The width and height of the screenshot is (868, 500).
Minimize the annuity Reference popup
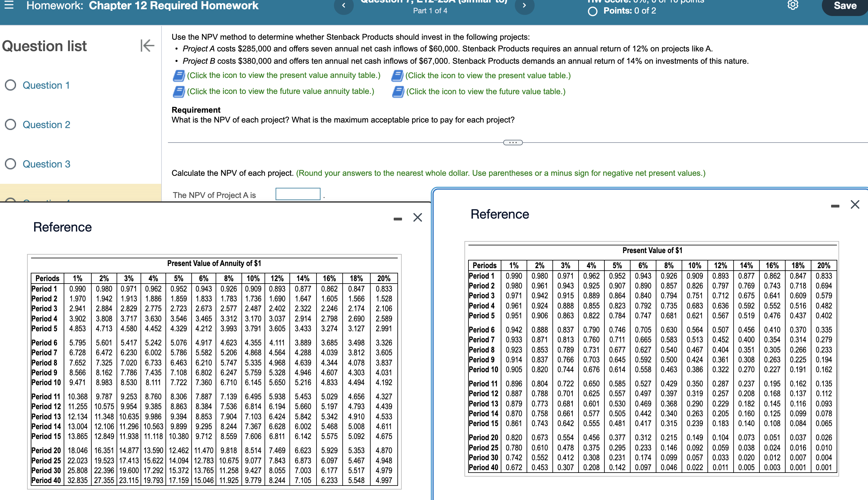(398, 219)
